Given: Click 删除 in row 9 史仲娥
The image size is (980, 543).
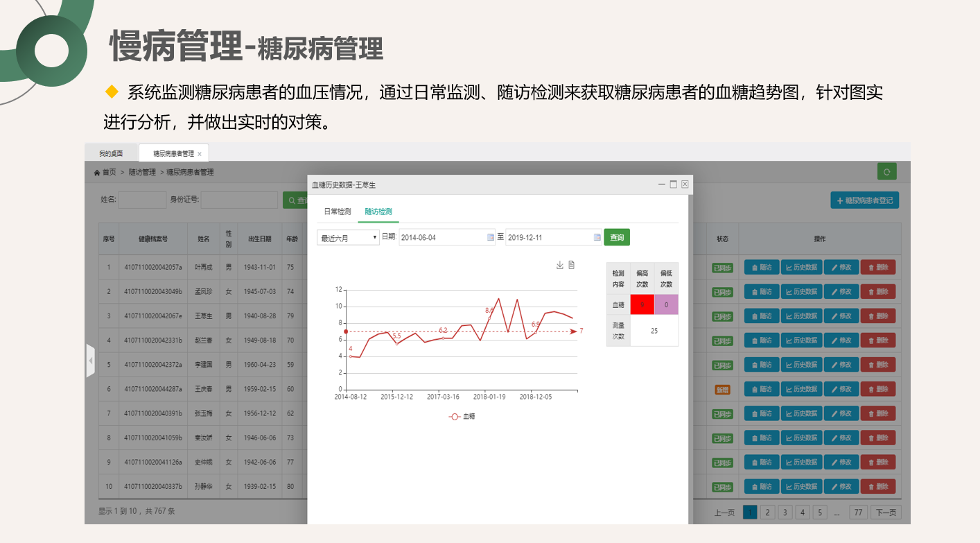Looking at the screenshot, I should (878, 462).
